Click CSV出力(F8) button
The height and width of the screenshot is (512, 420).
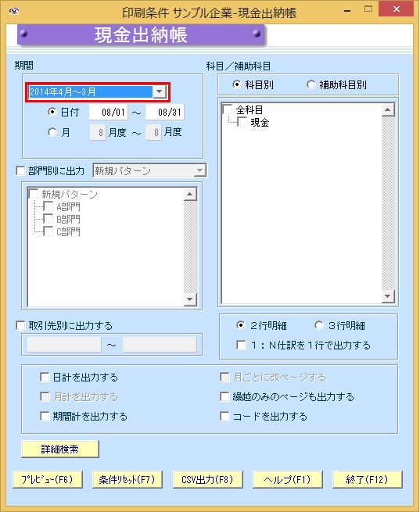click(x=208, y=479)
